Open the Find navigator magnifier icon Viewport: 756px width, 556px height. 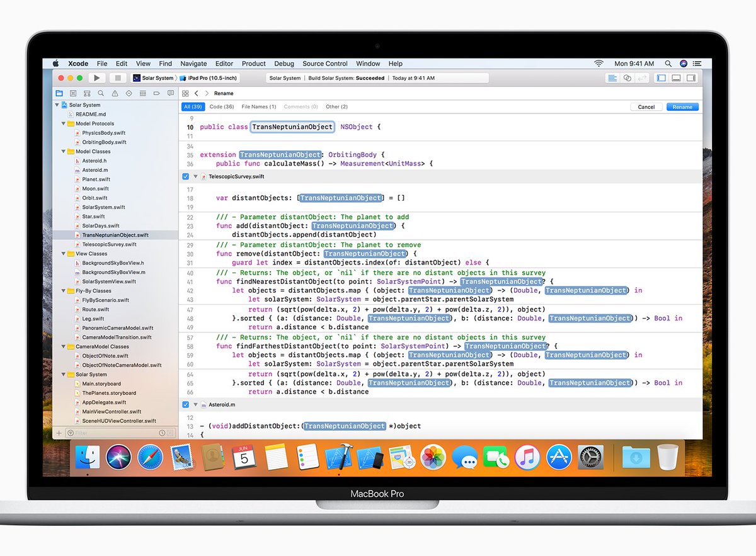point(101,93)
